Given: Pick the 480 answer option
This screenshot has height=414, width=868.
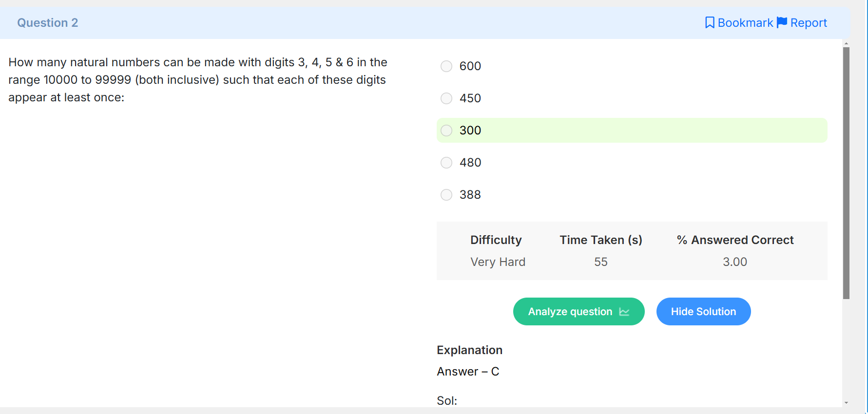Looking at the screenshot, I should click(446, 163).
